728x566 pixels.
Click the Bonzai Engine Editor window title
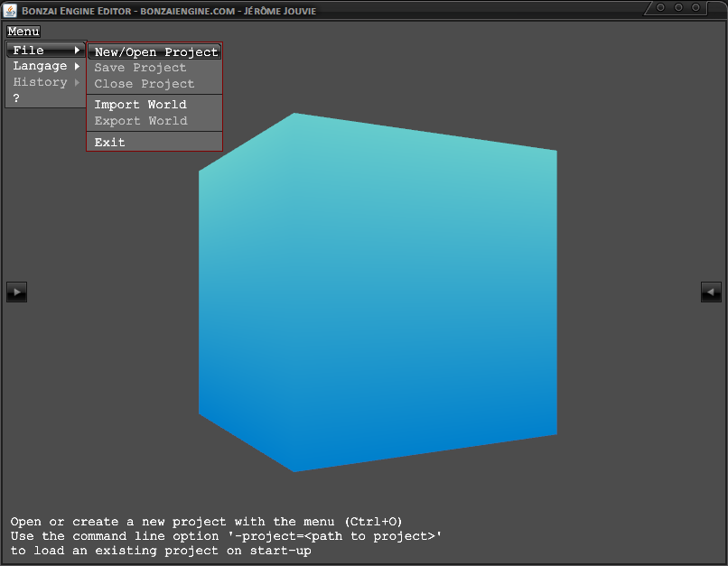(x=163, y=10)
